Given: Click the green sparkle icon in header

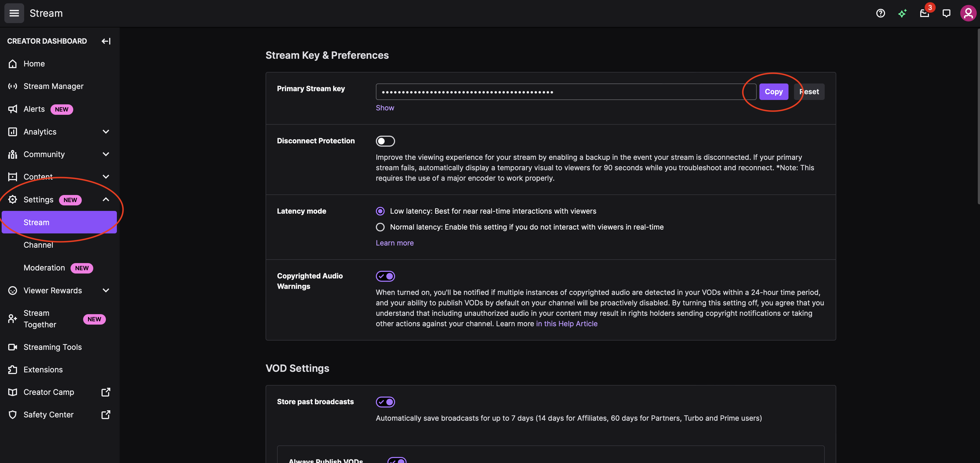Looking at the screenshot, I should pyautogui.click(x=902, y=13).
